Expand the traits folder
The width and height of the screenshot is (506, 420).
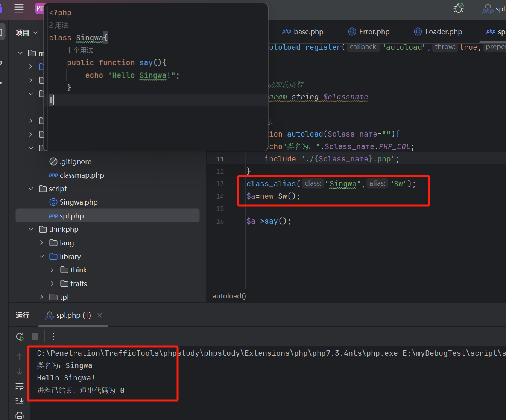(52, 283)
